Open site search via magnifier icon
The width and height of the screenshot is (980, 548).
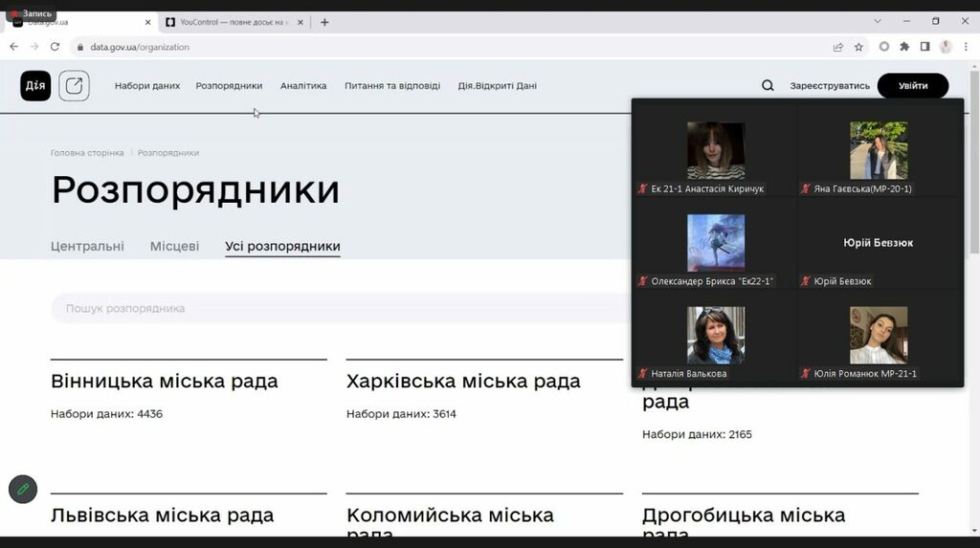click(x=768, y=86)
